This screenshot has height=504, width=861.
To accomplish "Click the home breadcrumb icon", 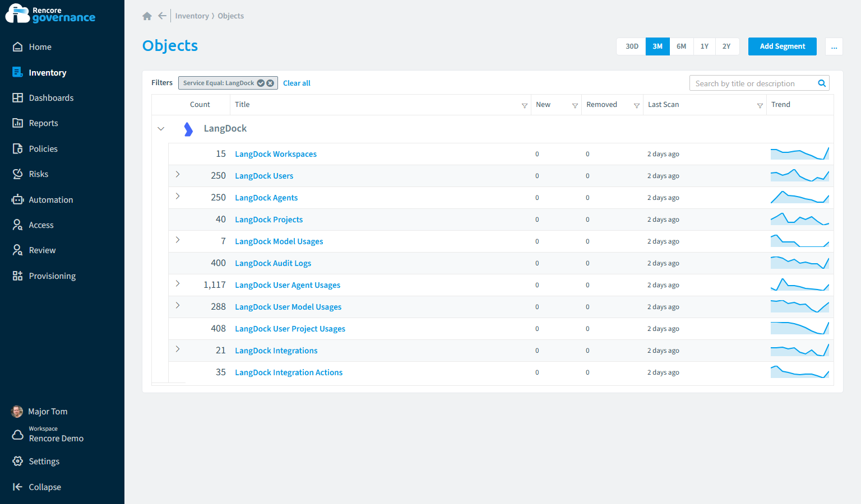I will click(x=147, y=16).
